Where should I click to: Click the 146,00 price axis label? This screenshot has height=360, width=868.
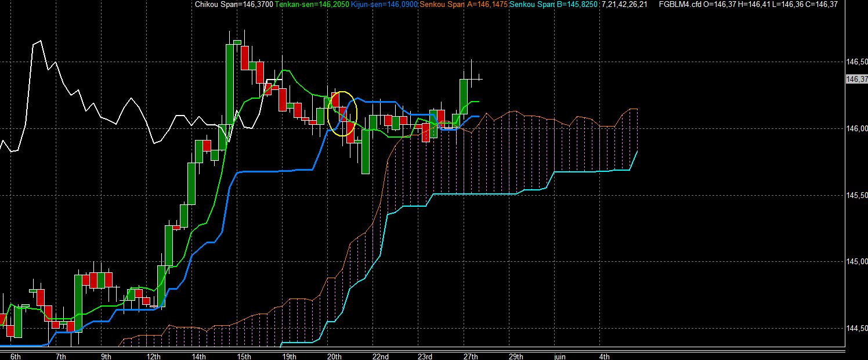pyautogui.click(x=857, y=129)
